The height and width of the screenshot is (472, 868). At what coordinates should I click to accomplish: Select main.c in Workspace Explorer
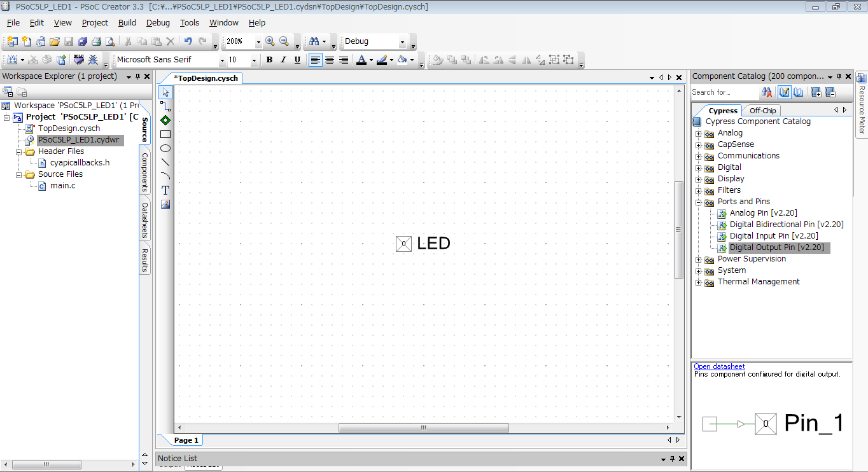tap(62, 186)
